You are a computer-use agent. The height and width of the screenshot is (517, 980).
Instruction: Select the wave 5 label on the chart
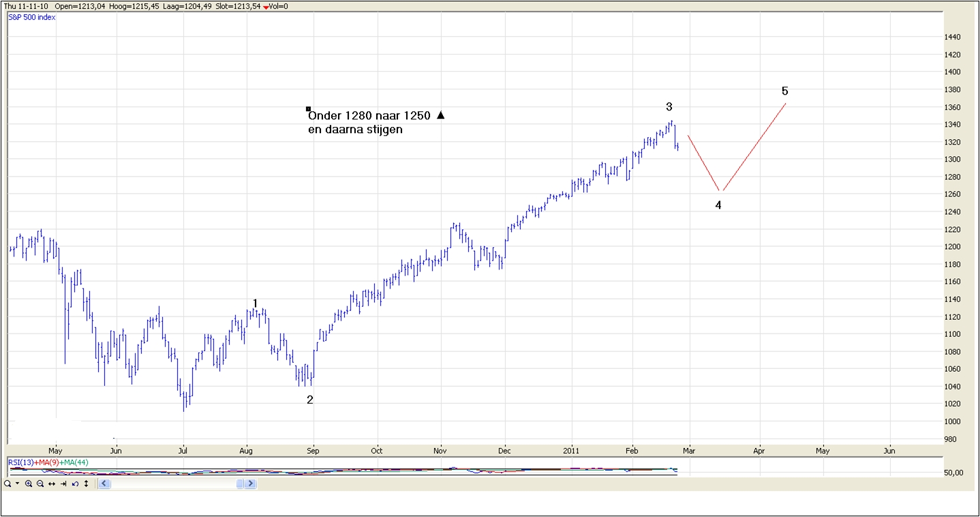click(x=784, y=91)
